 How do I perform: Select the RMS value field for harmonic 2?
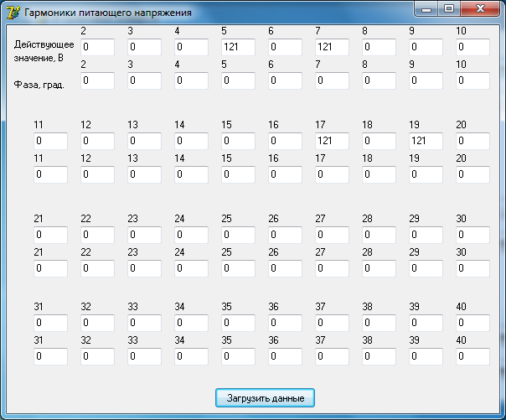pos(97,47)
